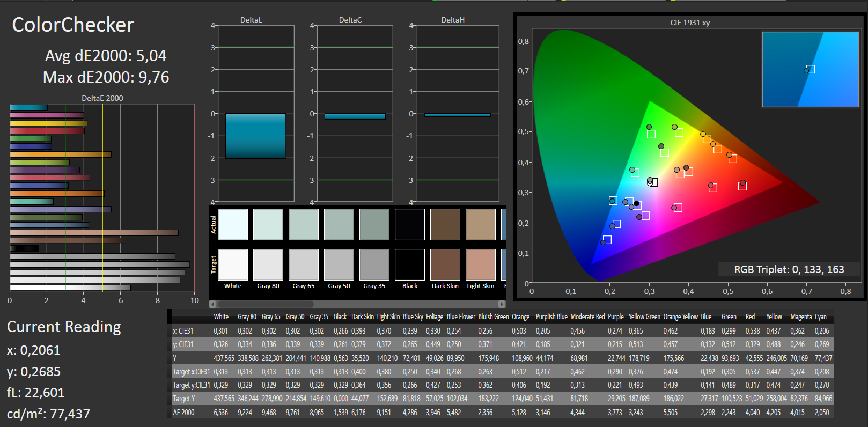Viewport: 868px width, 427px height.
Task: Click the right arrow of the swatch scrollbar
Action: click(x=502, y=304)
